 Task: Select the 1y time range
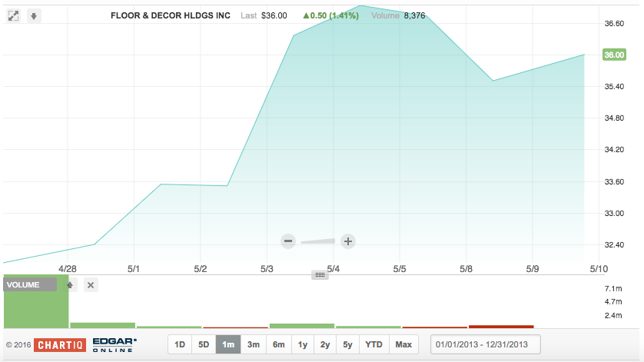[303, 344]
